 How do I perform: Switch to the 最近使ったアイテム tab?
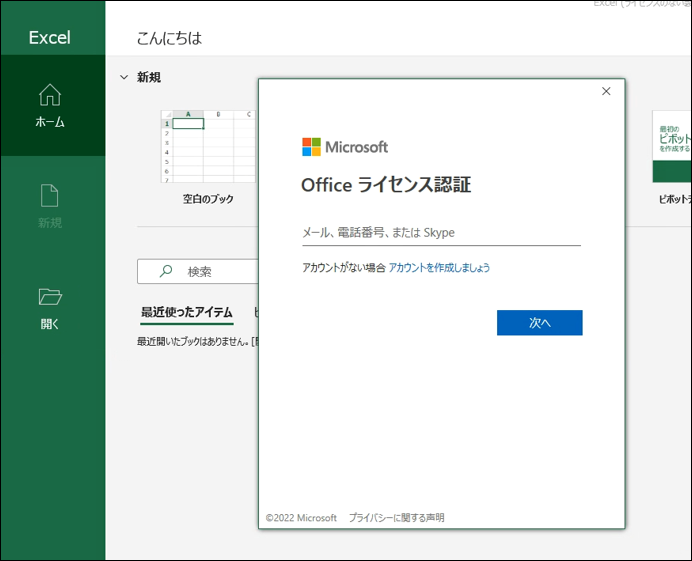(187, 312)
